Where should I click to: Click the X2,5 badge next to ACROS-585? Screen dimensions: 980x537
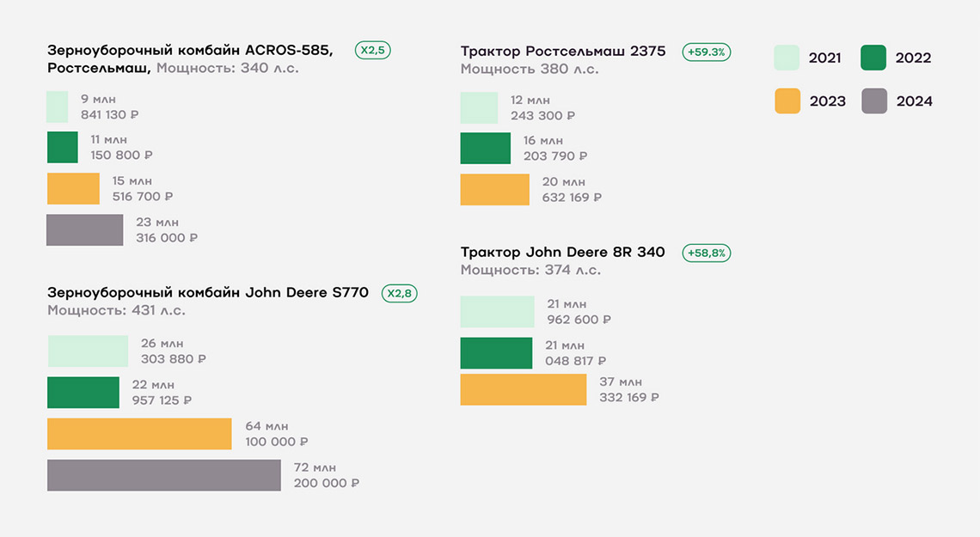click(x=372, y=50)
